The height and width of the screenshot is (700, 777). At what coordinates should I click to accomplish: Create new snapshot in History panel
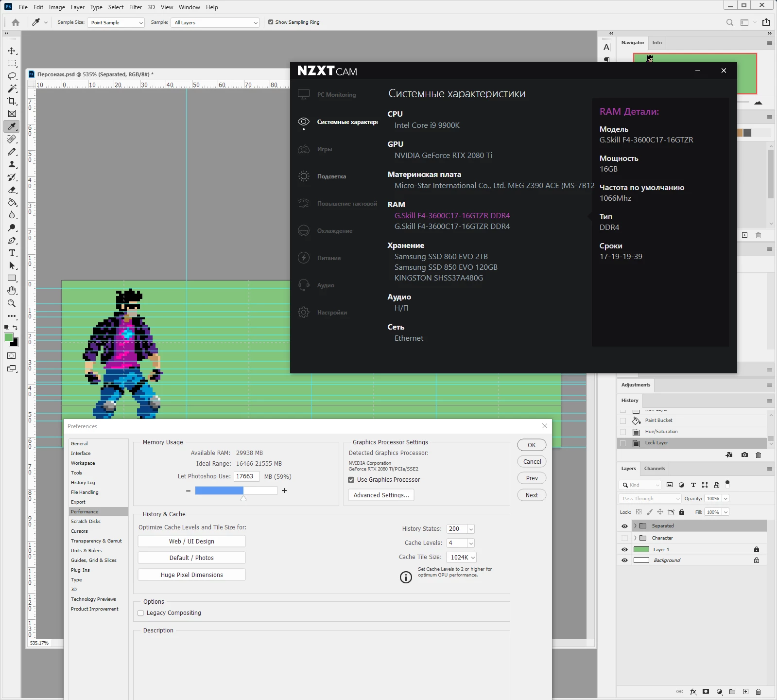click(744, 455)
